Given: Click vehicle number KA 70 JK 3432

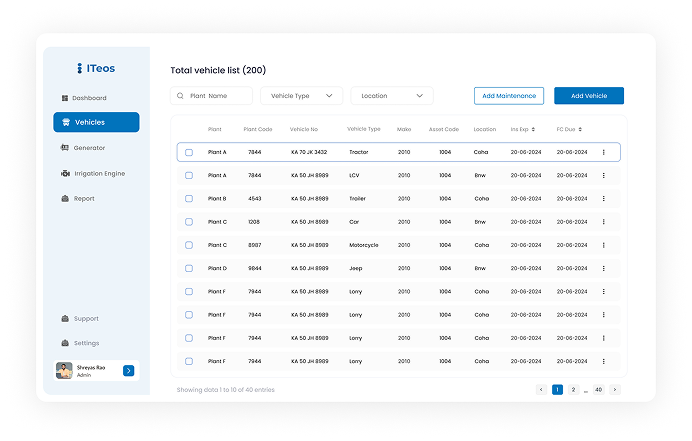Looking at the screenshot, I should pos(309,152).
